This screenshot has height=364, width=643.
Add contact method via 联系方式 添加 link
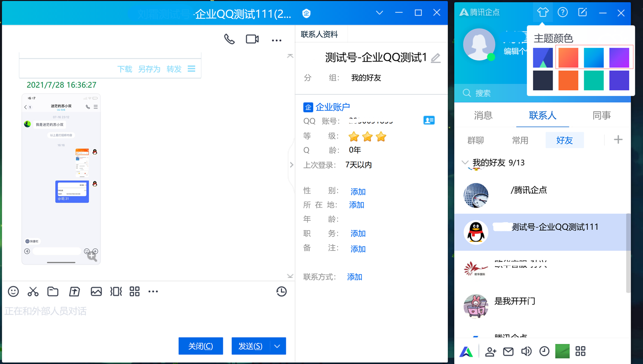point(354,277)
